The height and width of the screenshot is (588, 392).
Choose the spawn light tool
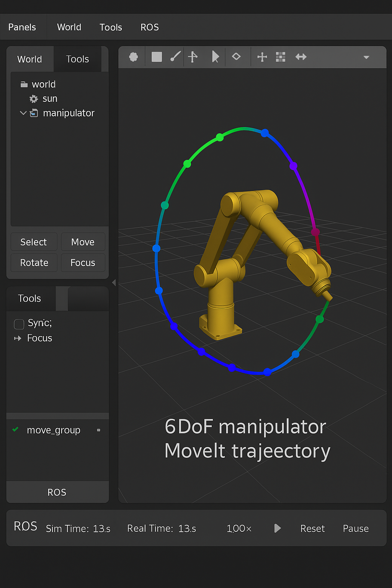[175, 57]
